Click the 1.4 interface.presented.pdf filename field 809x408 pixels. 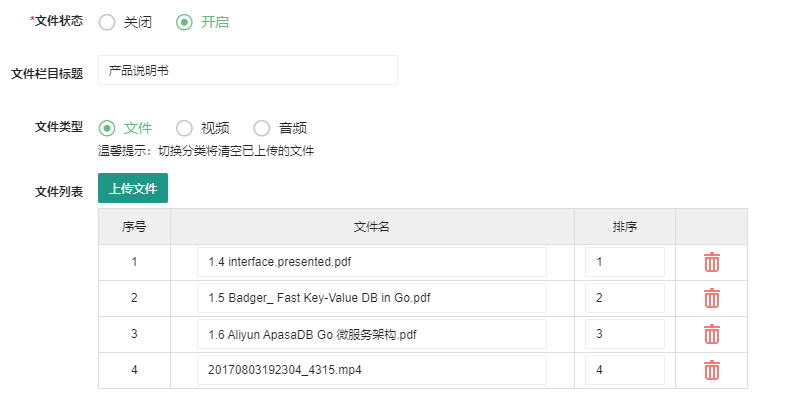click(372, 262)
